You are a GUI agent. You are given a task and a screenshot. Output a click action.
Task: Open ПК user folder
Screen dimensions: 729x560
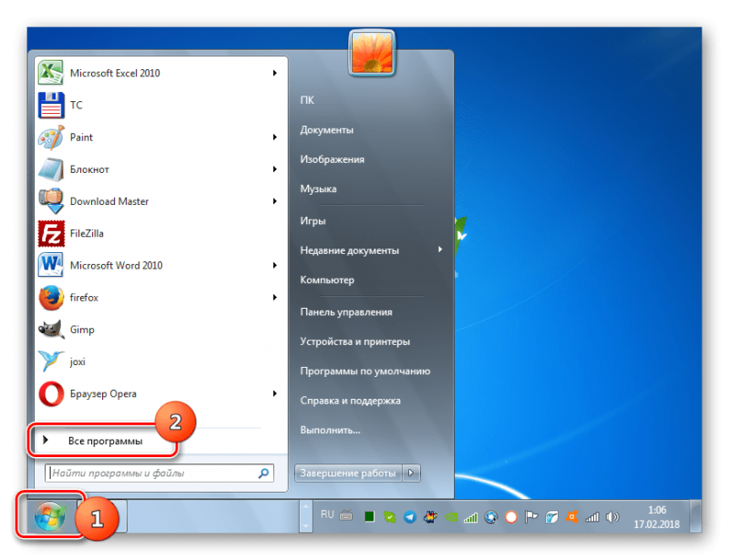[307, 100]
